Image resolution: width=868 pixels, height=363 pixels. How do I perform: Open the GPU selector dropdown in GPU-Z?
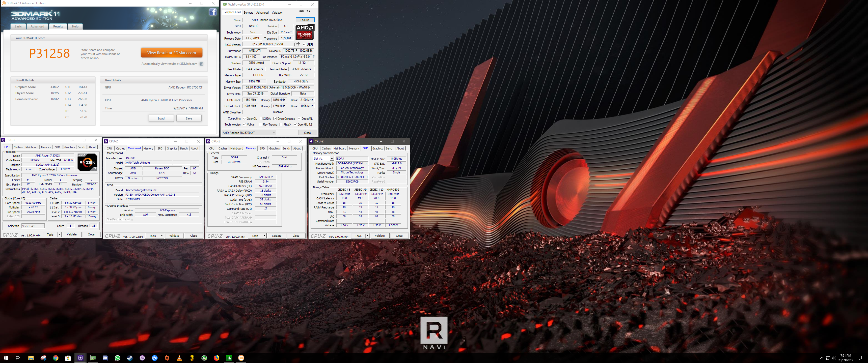[249, 133]
